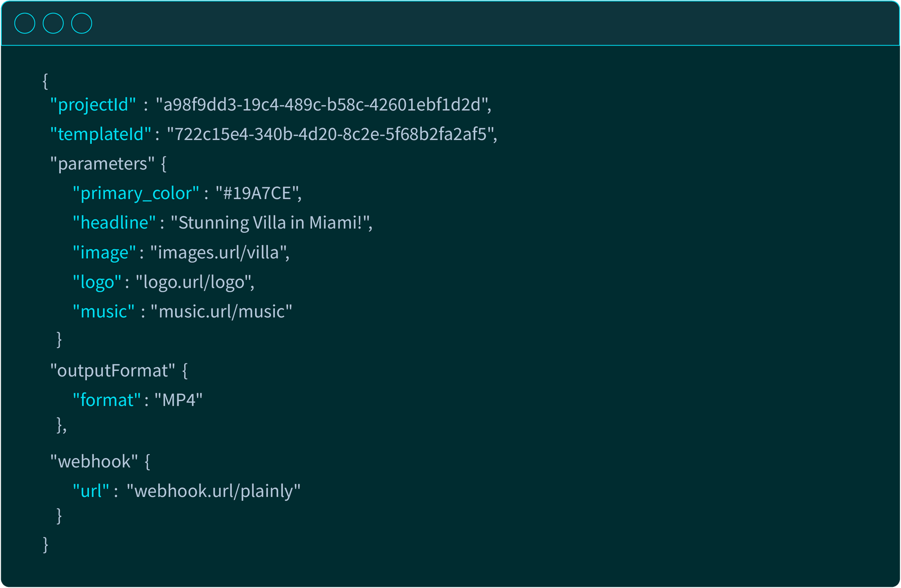Collapse the "webhook" block at its opening brace
The image size is (901, 588).
click(x=148, y=462)
